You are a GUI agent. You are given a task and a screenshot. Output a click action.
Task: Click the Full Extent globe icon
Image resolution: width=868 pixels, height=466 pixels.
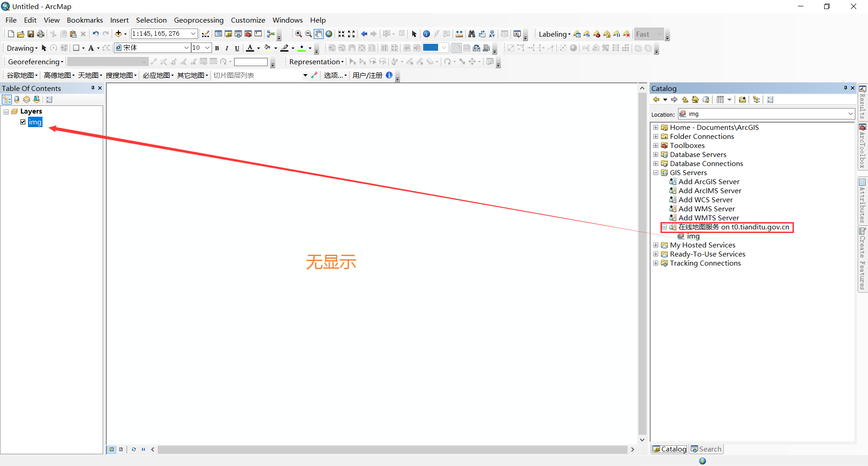click(329, 33)
